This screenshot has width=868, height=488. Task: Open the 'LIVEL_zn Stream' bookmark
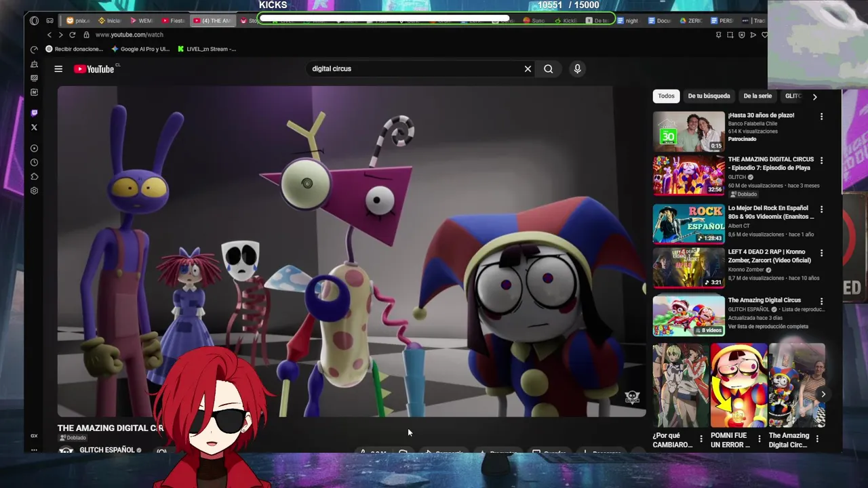pos(207,49)
